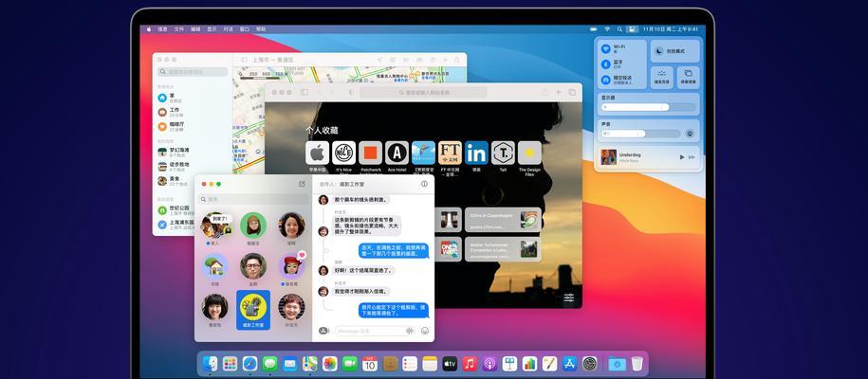868x379 pixels.
Task: Click the Maps search field
Action: [193, 72]
